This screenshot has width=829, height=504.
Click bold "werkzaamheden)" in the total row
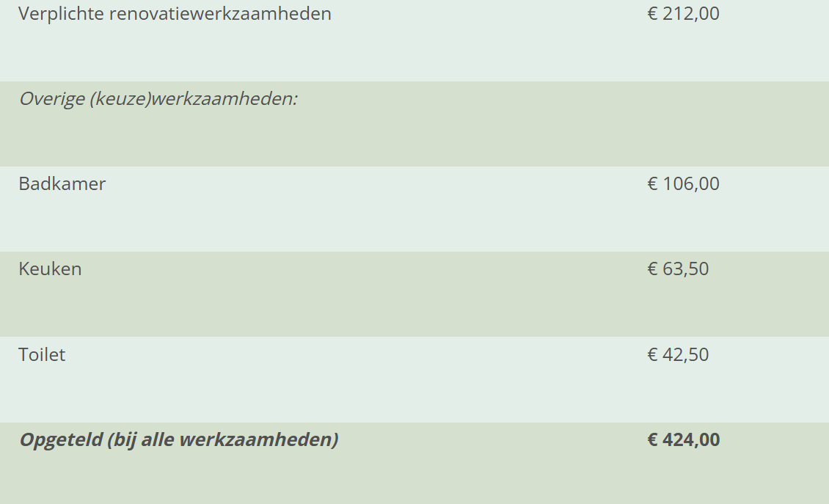click(x=258, y=440)
